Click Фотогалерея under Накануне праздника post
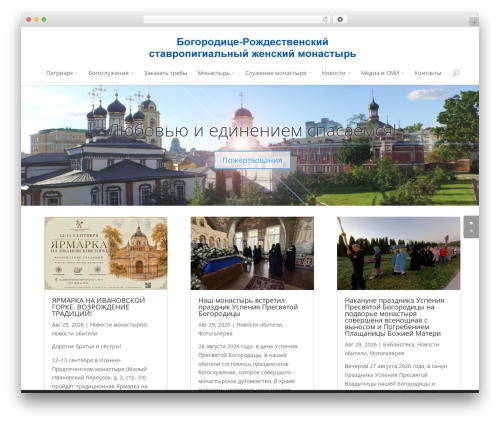Viewport: 500px width, 423px height. click(387, 353)
